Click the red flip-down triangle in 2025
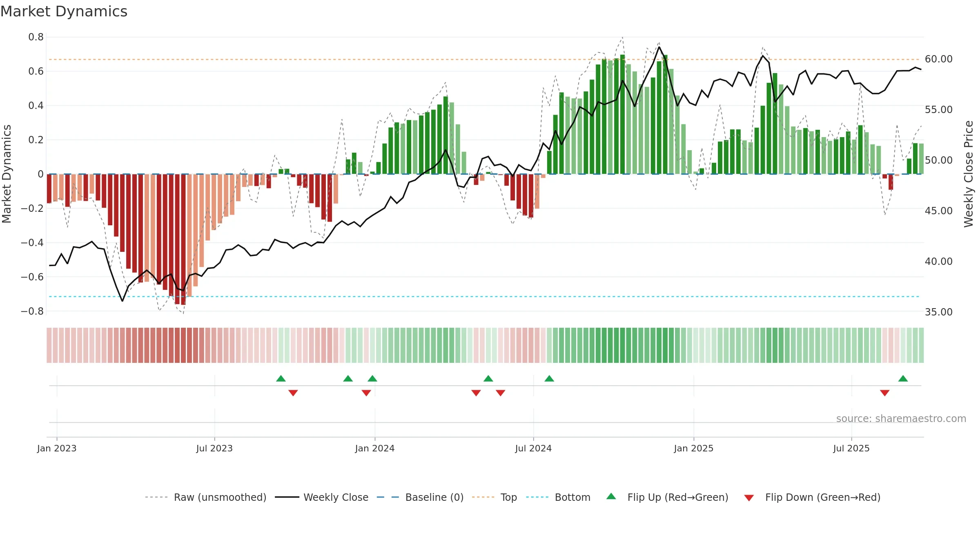The image size is (980, 551). pos(885,393)
